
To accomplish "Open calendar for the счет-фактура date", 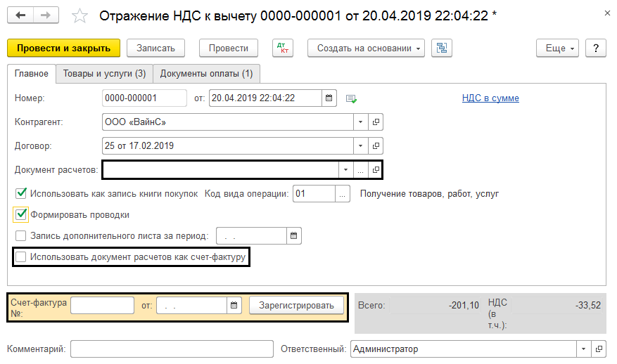I will point(234,306).
